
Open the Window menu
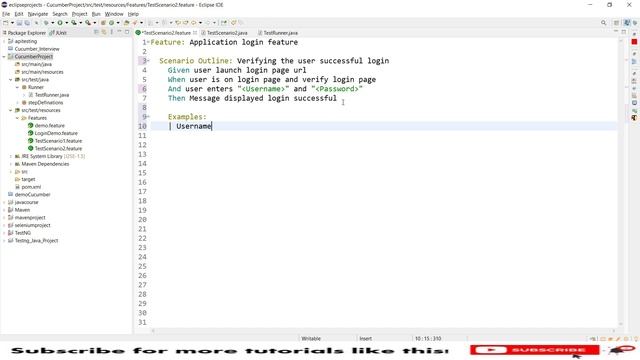click(x=114, y=14)
